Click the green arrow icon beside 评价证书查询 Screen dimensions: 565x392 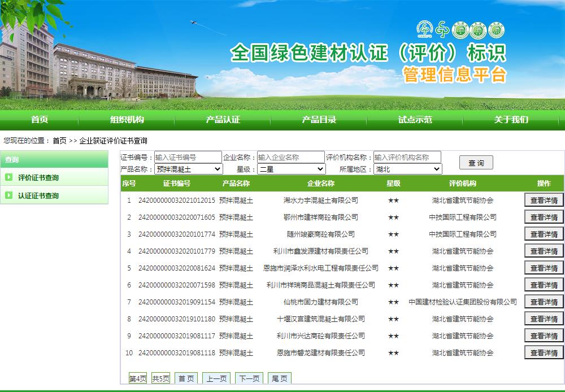click(x=9, y=177)
